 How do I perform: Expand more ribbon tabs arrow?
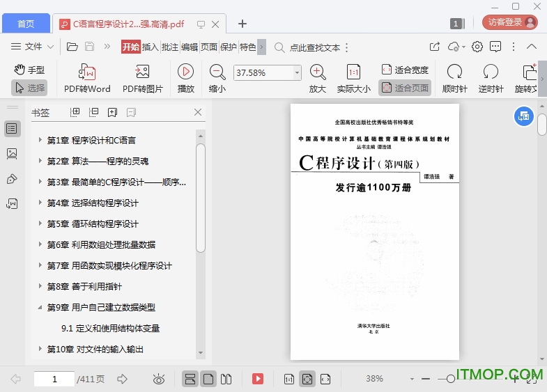click(261, 47)
